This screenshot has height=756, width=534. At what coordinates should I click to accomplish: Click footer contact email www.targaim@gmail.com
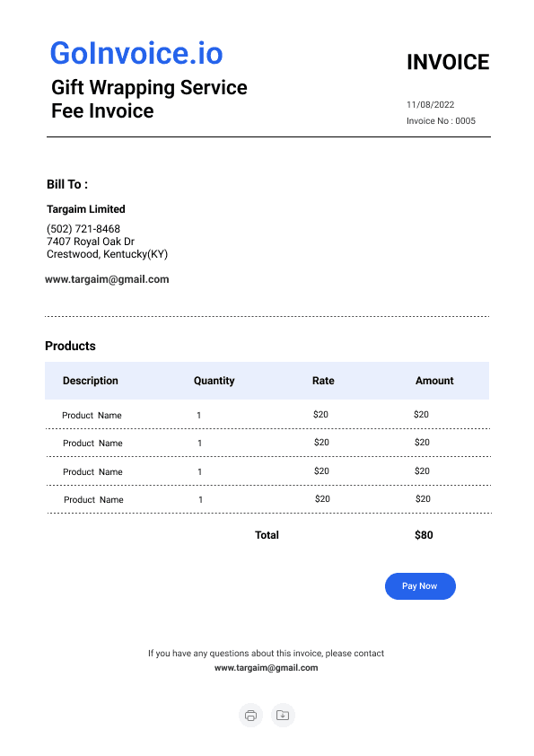[x=266, y=668]
